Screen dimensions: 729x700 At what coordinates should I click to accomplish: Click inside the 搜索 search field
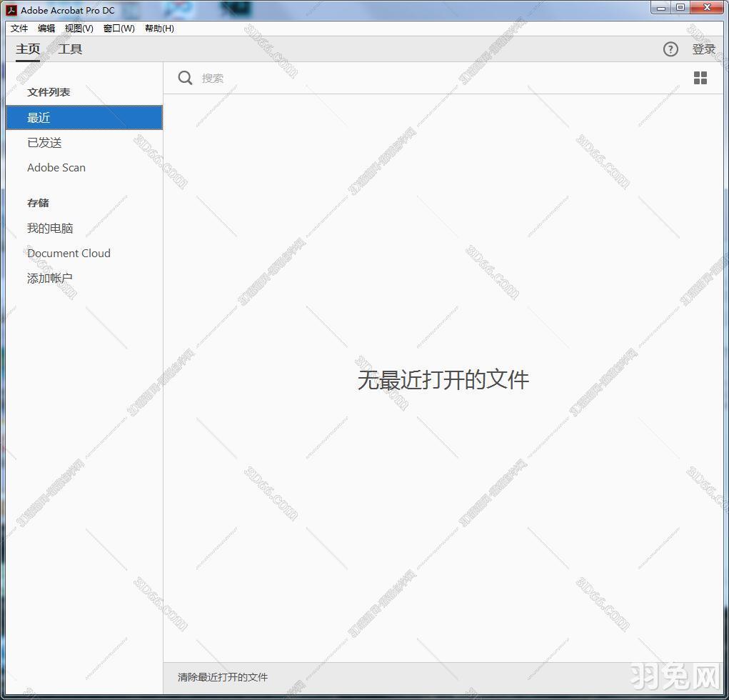250,78
